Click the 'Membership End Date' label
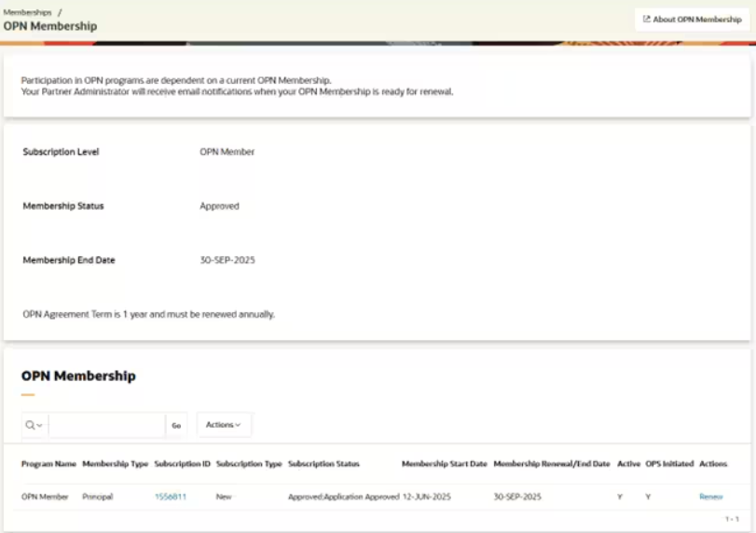 [x=69, y=260]
